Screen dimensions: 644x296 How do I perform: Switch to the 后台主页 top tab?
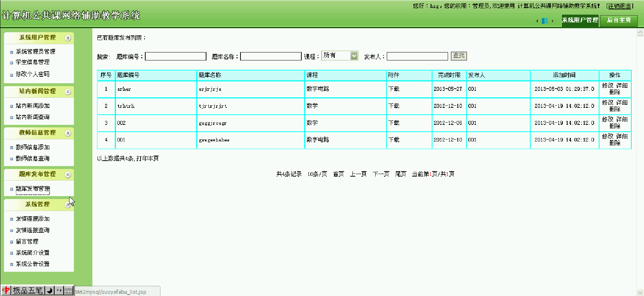[x=619, y=20]
